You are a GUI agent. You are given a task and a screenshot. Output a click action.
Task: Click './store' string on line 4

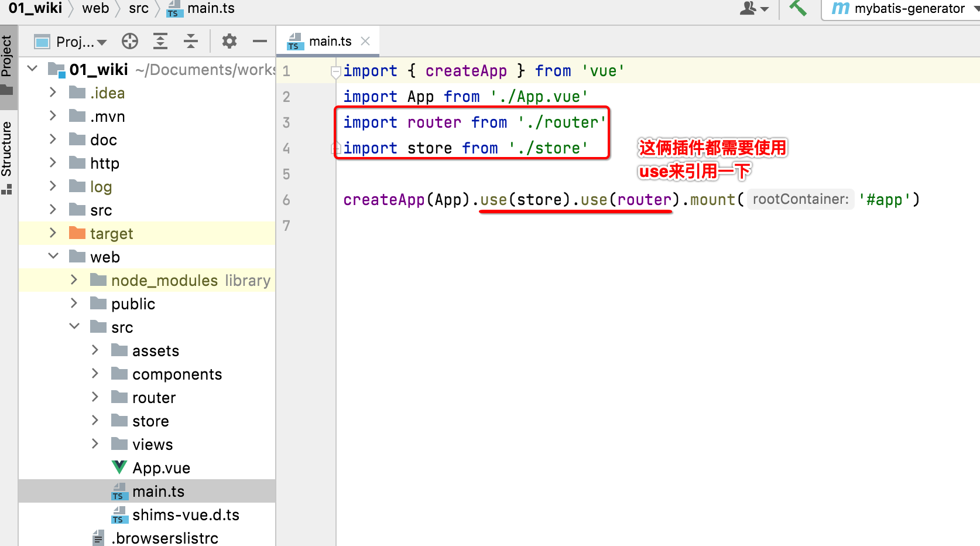(x=549, y=148)
